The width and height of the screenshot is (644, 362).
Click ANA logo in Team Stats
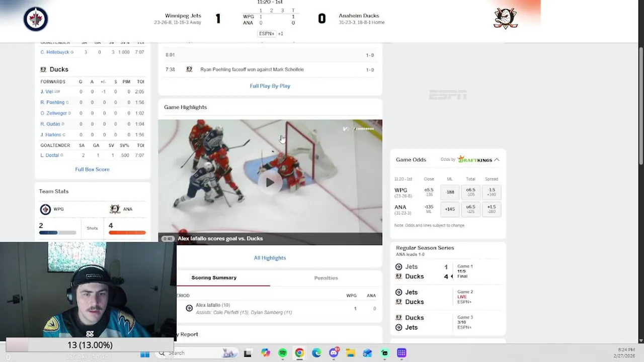click(x=115, y=209)
